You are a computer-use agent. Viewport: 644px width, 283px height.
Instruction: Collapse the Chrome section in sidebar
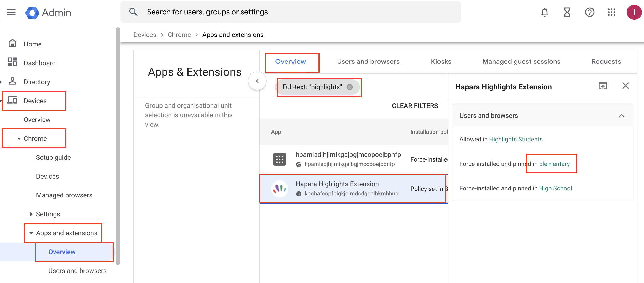point(19,138)
